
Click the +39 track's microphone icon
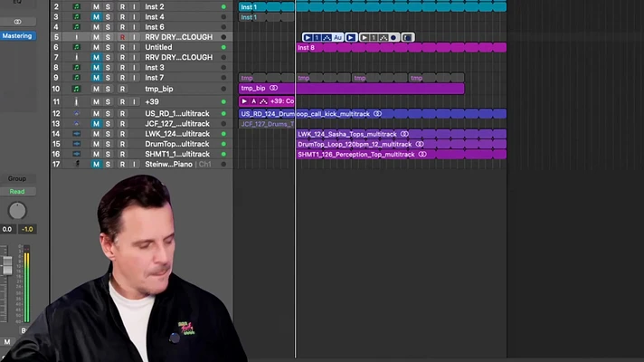coord(76,101)
